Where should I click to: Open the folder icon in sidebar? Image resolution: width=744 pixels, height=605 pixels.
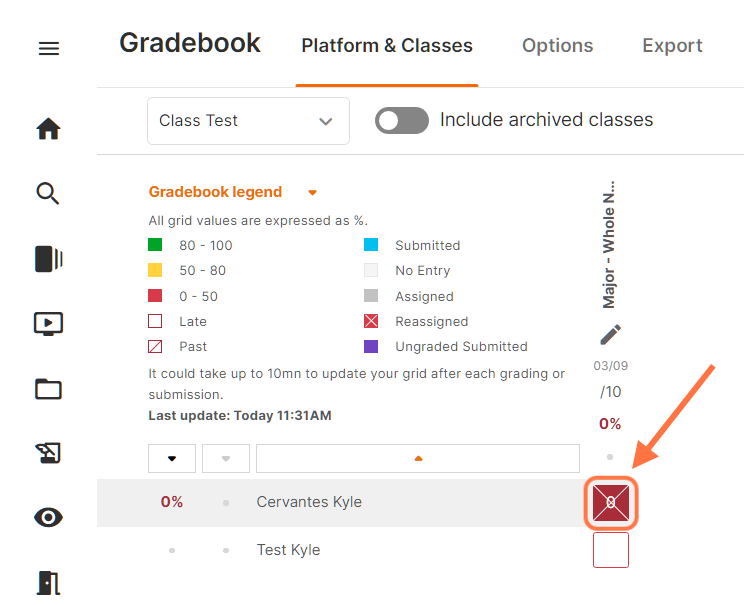48,388
